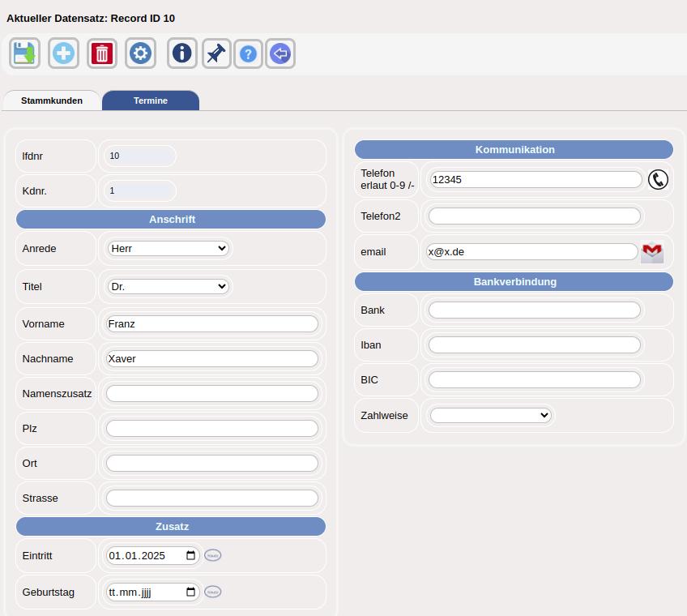Viewport: 687px width, 616px height.
Task: Expand the Titel dropdown showing Dr.
Action: (x=169, y=286)
